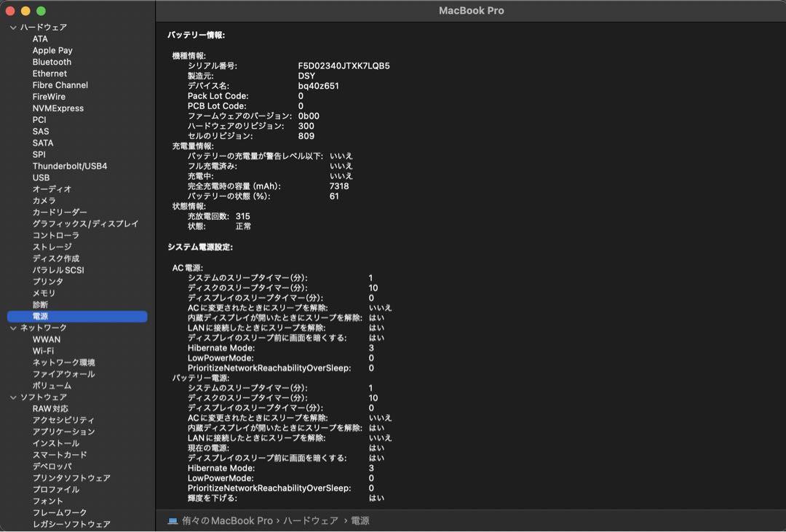Select SAS in the sidebar
786x532 pixels.
click(41, 131)
